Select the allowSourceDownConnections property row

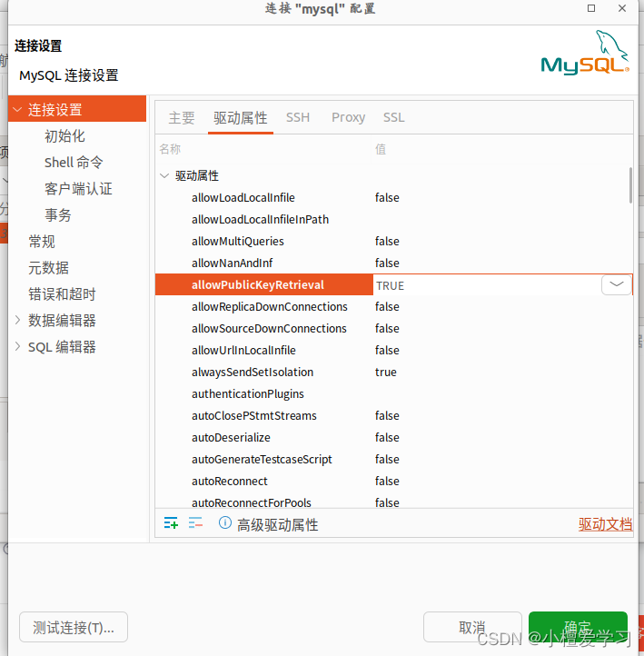click(x=394, y=328)
